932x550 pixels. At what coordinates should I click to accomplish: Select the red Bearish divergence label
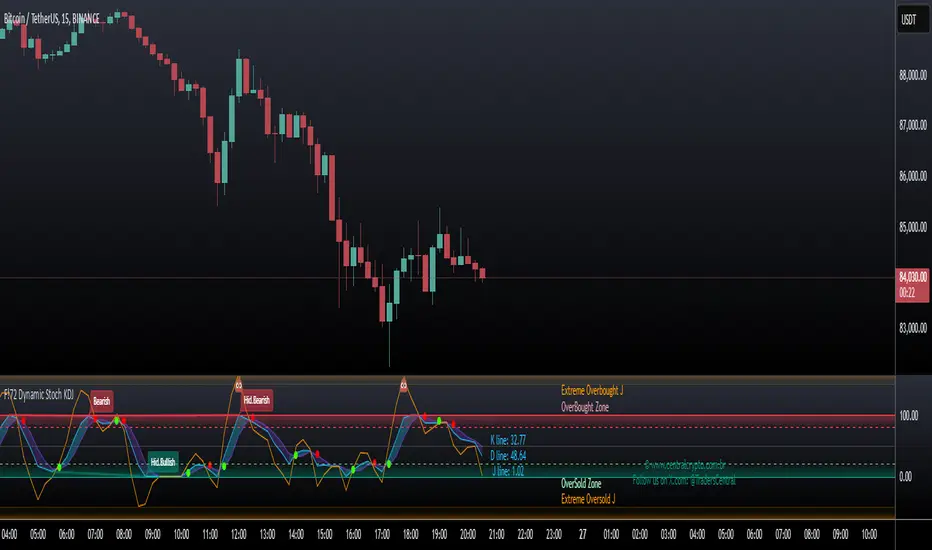click(102, 401)
